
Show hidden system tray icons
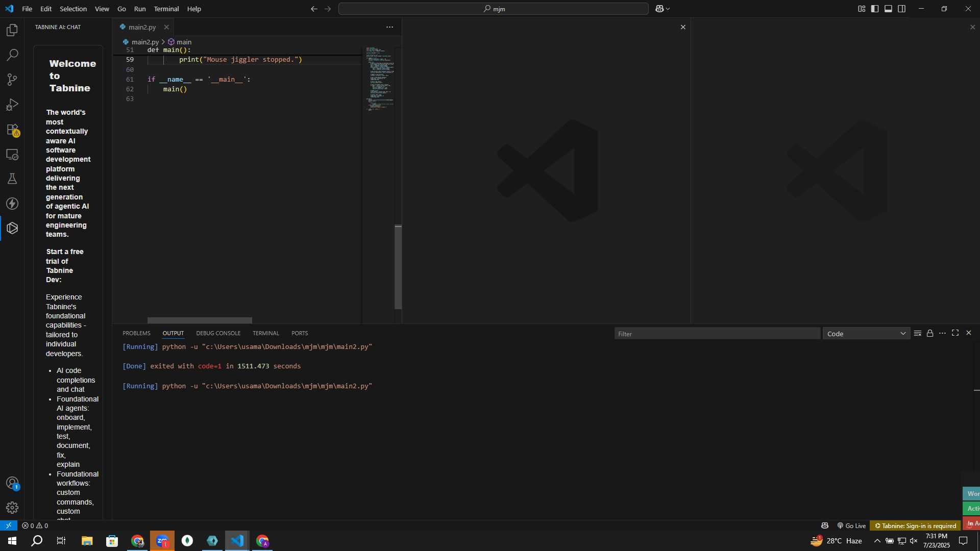(x=877, y=541)
